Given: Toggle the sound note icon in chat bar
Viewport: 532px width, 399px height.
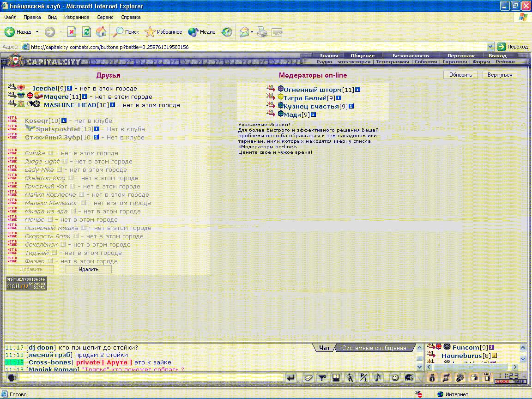Looking at the screenshot, I should 377,378.
